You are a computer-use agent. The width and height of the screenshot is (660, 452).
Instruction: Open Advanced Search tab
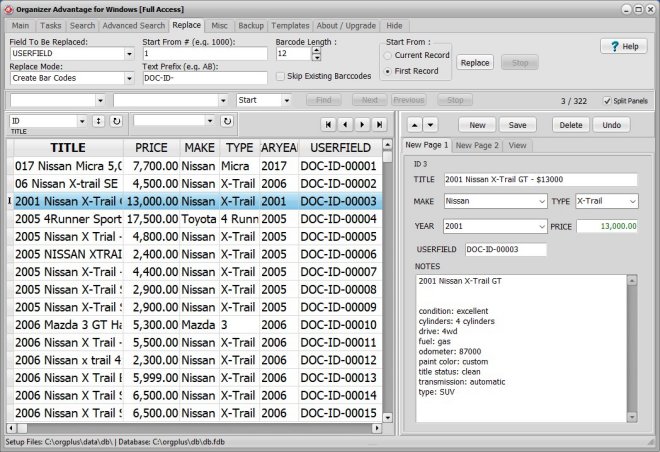click(133, 26)
